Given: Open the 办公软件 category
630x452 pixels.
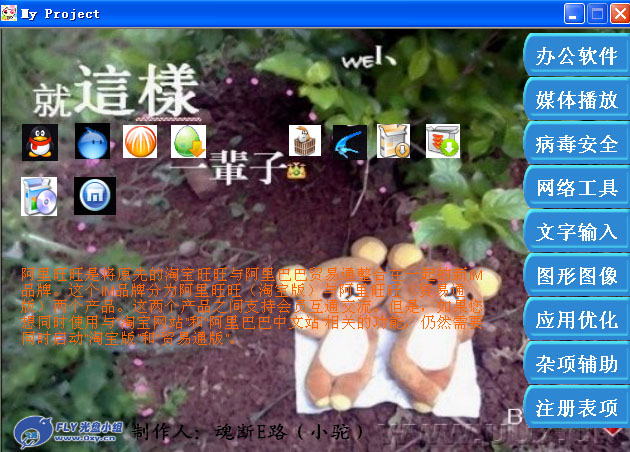Looking at the screenshot, I should 577,55.
